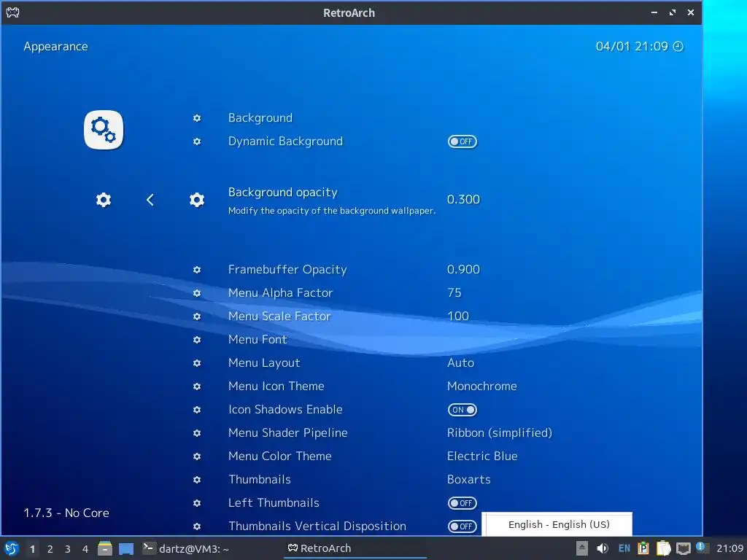Toggle the Left Thumbnails switch
This screenshot has height=560, width=747.
click(462, 503)
